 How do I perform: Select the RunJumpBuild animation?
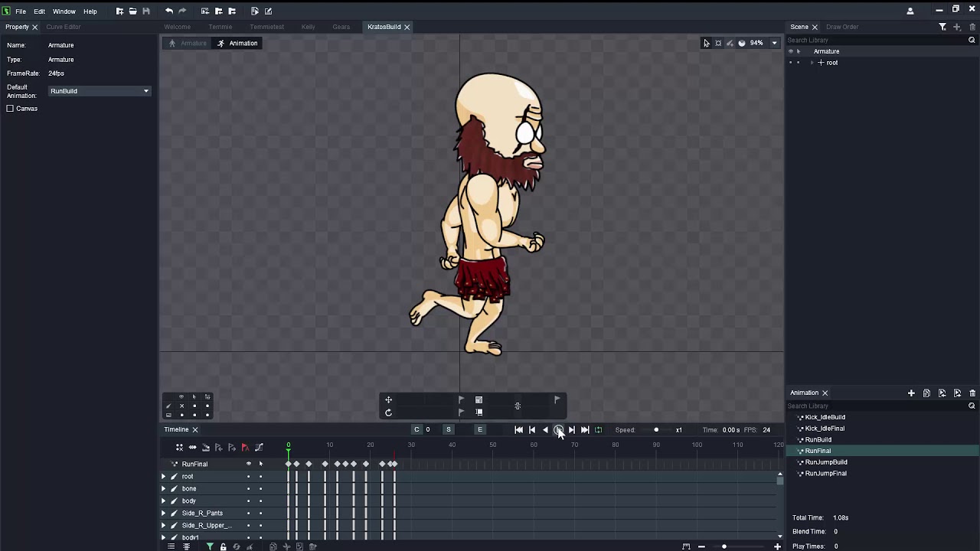click(x=826, y=462)
